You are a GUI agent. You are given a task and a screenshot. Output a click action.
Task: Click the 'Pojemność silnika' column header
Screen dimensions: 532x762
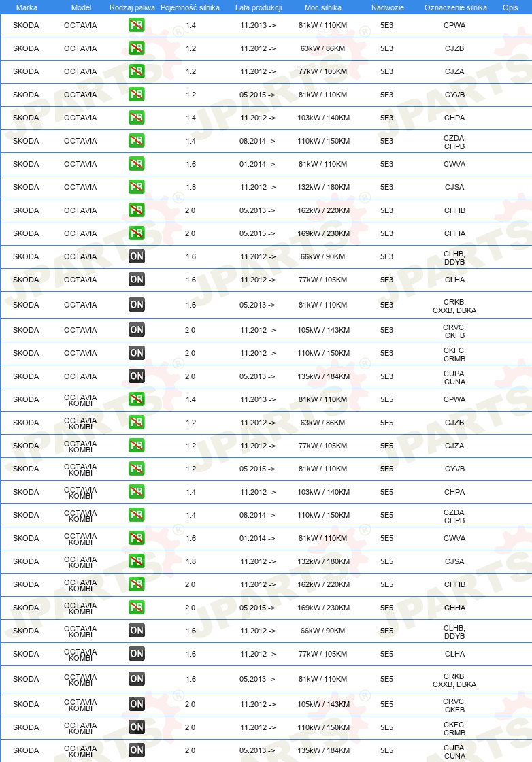pos(190,7)
